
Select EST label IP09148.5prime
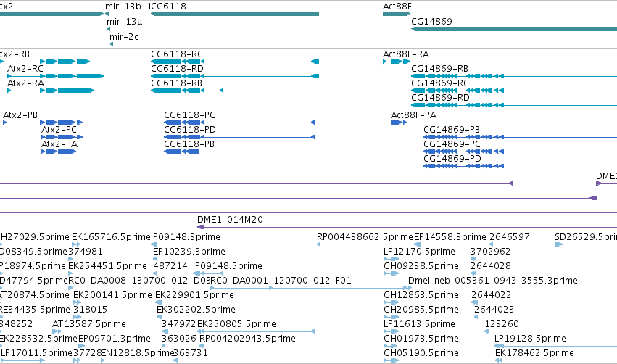tap(228, 266)
